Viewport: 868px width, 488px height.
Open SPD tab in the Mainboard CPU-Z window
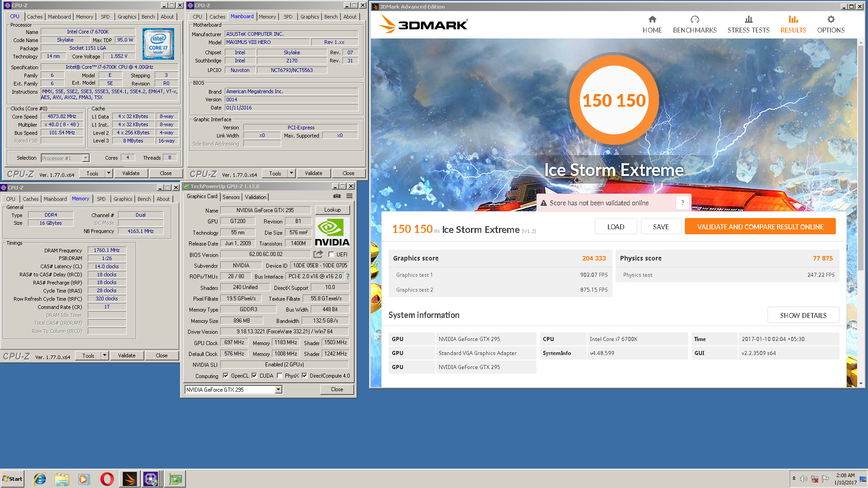[x=288, y=17]
